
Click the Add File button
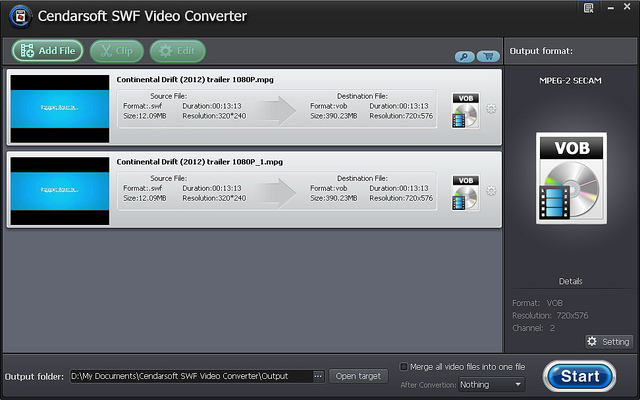(x=47, y=51)
